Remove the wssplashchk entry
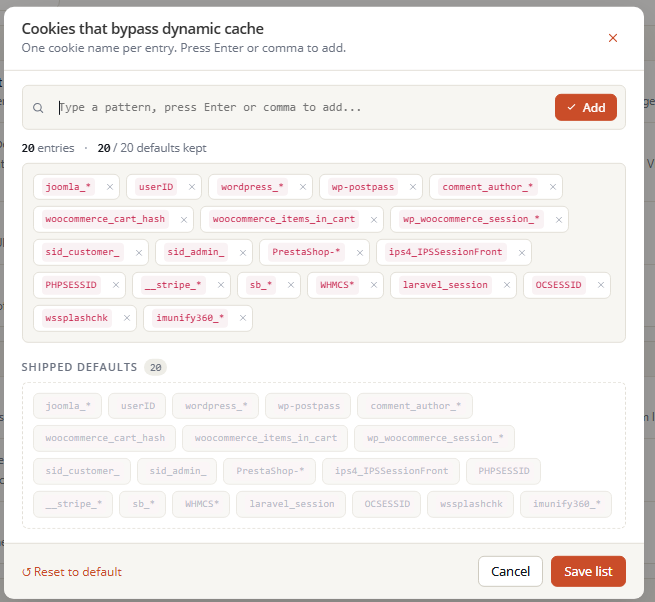The image size is (655, 602). 127,318
